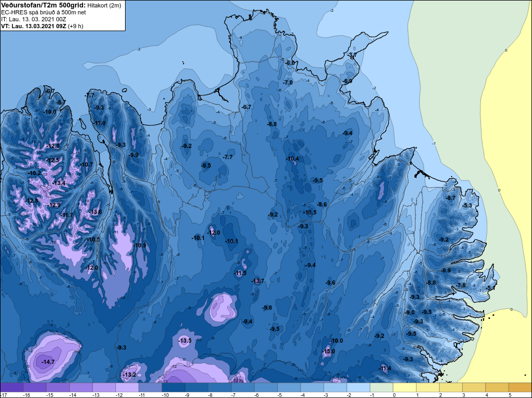Screen dimensions: 532x398
Task: Click the legend swatch between -10 and -9
Action: click(x=173, y=387)
